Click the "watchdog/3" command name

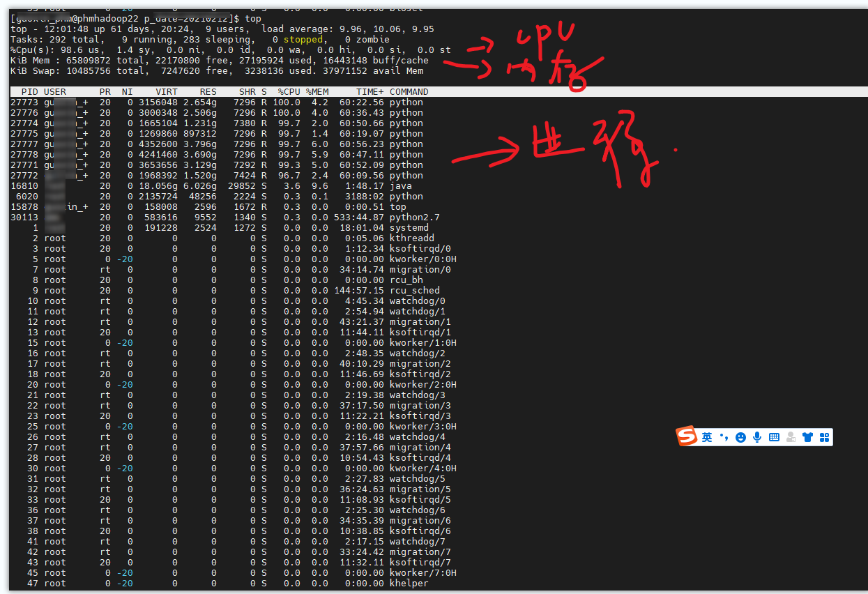[x=418, y=395]
